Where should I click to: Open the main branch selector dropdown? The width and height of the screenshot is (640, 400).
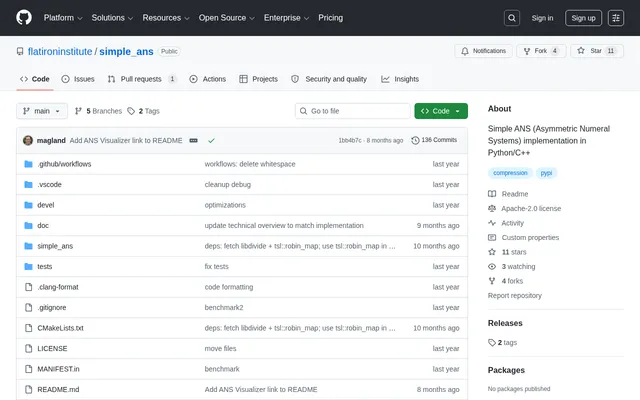[x=42, y=111]
